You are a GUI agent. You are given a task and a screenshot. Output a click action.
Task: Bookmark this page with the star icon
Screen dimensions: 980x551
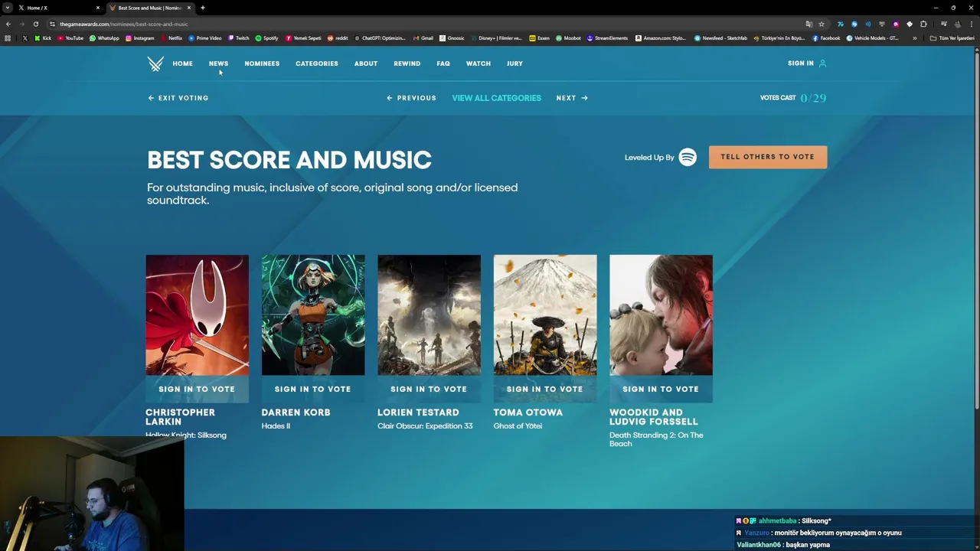coord(822,24)
